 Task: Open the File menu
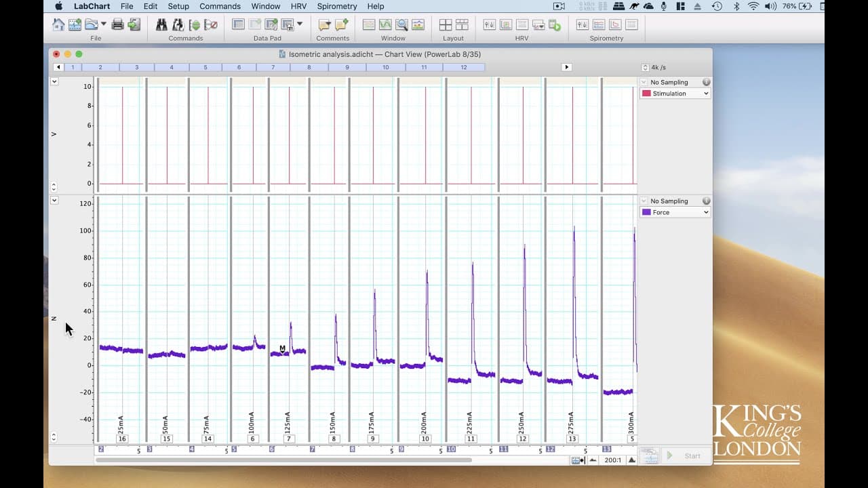127,6
